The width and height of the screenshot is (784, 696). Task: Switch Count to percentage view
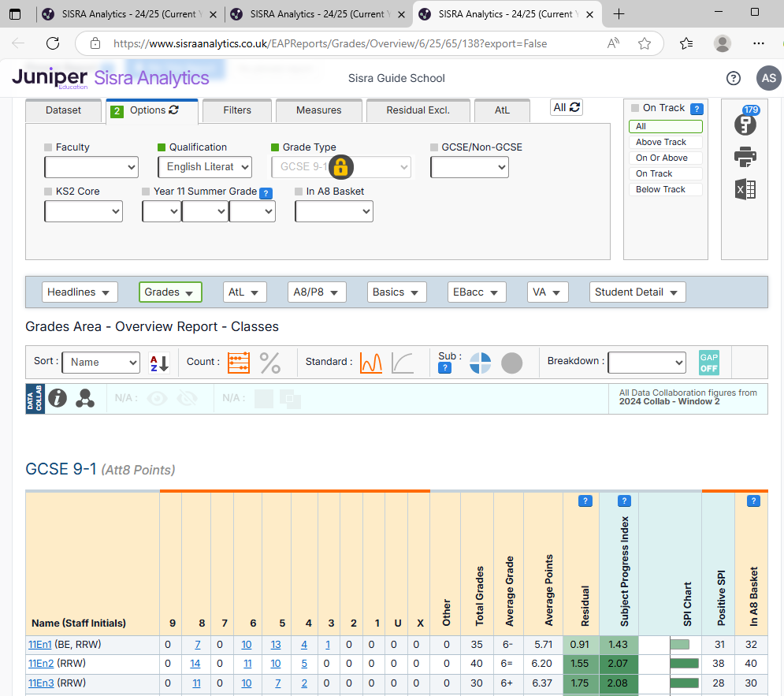[x=270, y=363]
